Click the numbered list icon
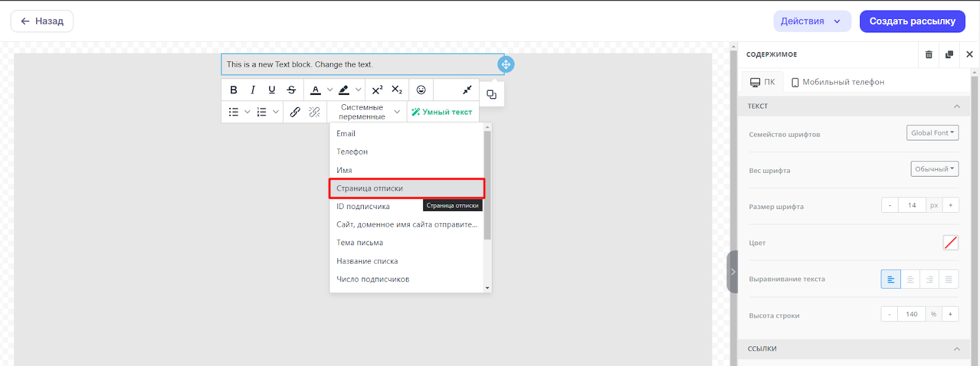 coord(262,112)
